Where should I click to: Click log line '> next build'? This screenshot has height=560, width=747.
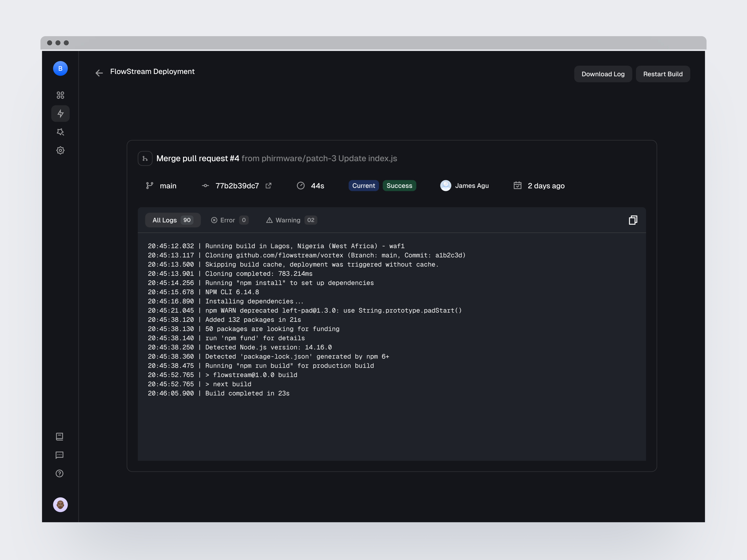coord(200,384)
